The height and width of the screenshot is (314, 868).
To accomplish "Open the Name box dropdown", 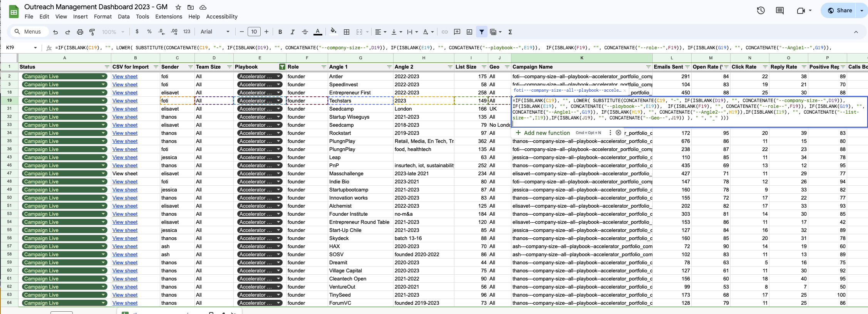I will coord(35,48).
